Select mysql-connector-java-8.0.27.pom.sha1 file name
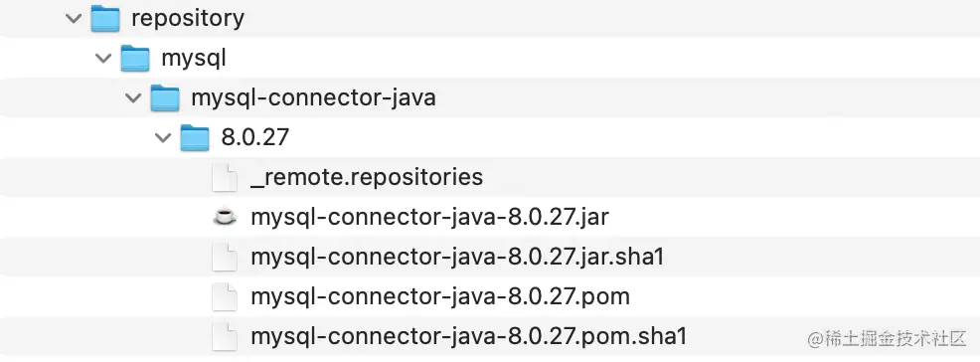 point(469,336)
